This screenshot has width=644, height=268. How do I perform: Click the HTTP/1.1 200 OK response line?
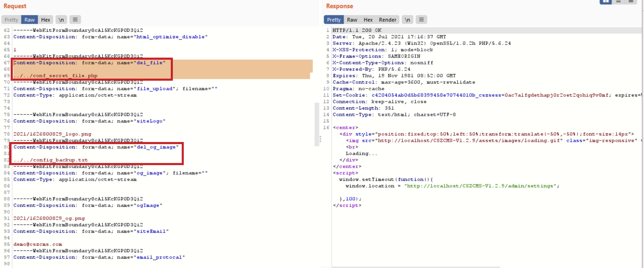pyautogui.click(x=357, y=30)
